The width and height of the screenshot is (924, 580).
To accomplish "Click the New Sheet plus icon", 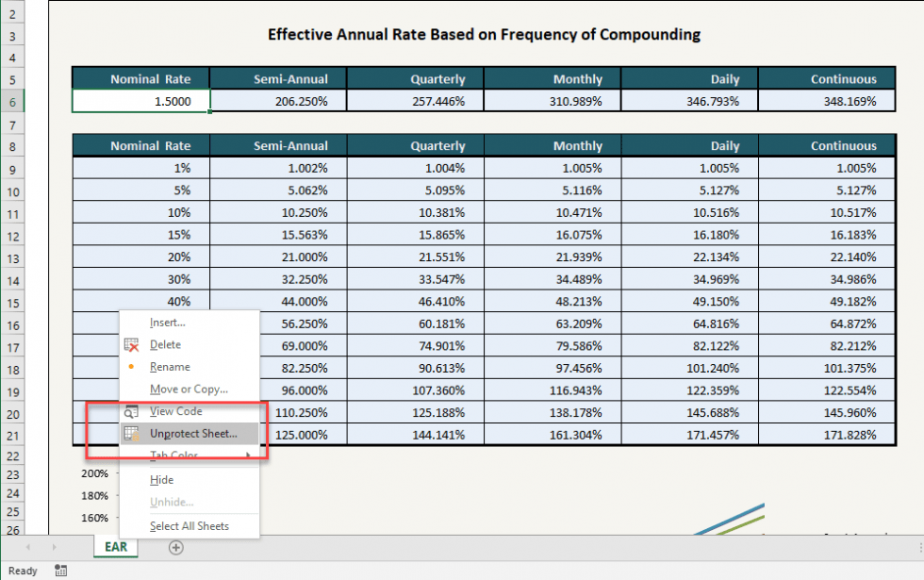I will click(x=175, y=547).
